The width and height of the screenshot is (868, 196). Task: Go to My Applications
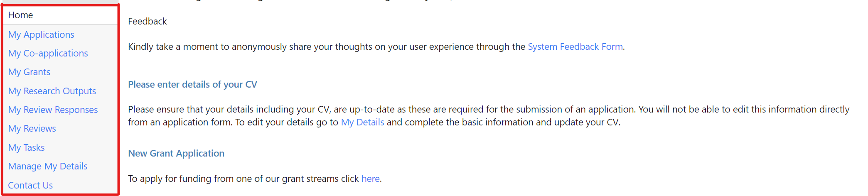(x=41, y=34)
